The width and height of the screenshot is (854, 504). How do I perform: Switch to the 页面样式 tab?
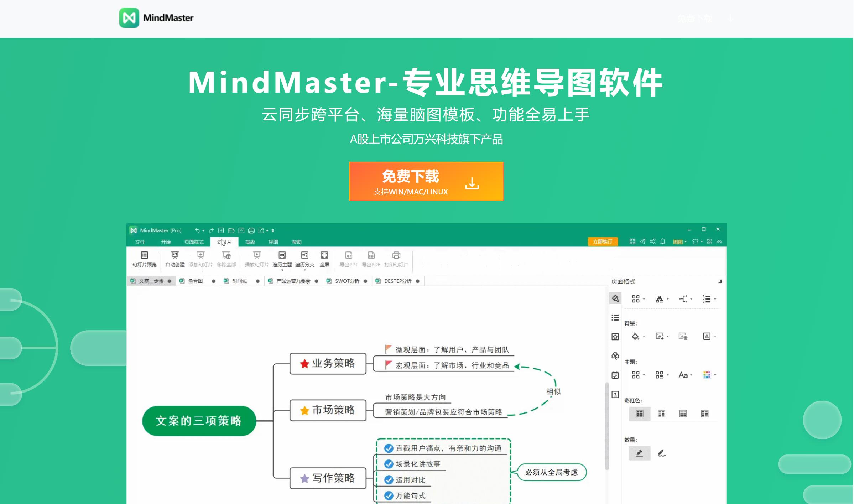(194, 242)
